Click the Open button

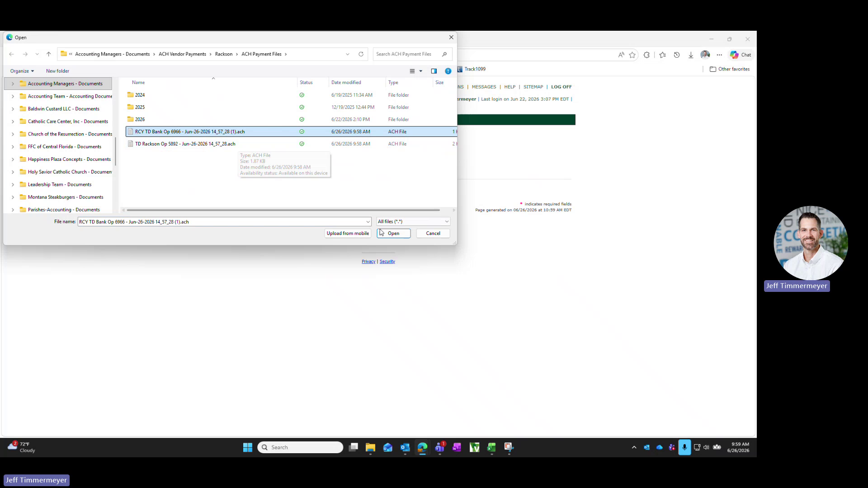coord(393,234)
